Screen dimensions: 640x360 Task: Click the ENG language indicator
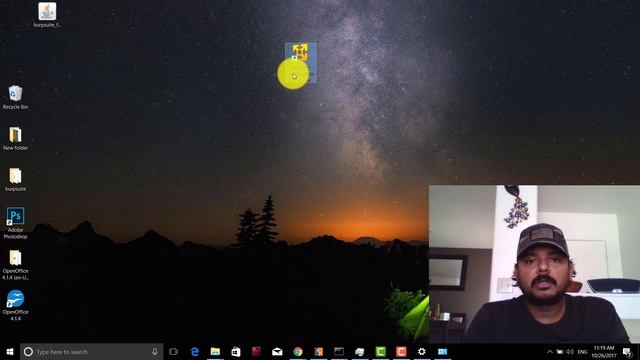pyautogui.click(x=582, y=352)
